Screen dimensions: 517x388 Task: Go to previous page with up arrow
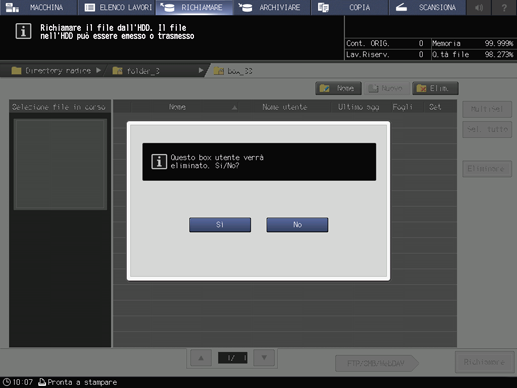(201, 358)
